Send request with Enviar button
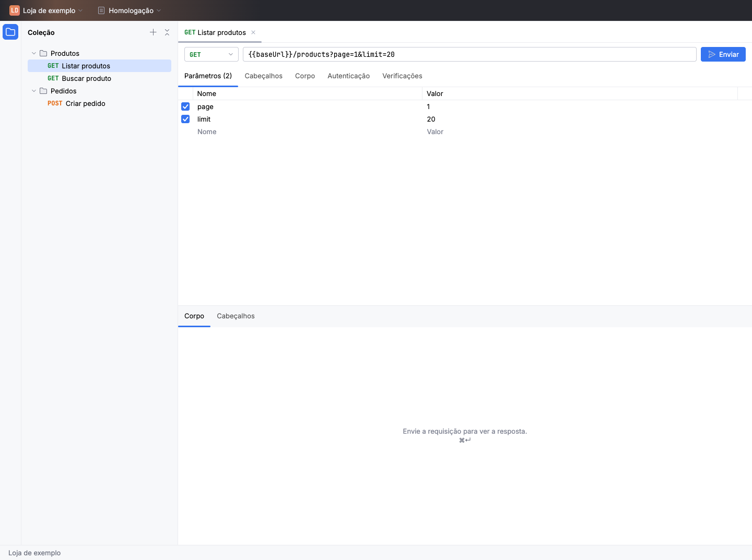752x560 pixels. (x=723, y=54)
